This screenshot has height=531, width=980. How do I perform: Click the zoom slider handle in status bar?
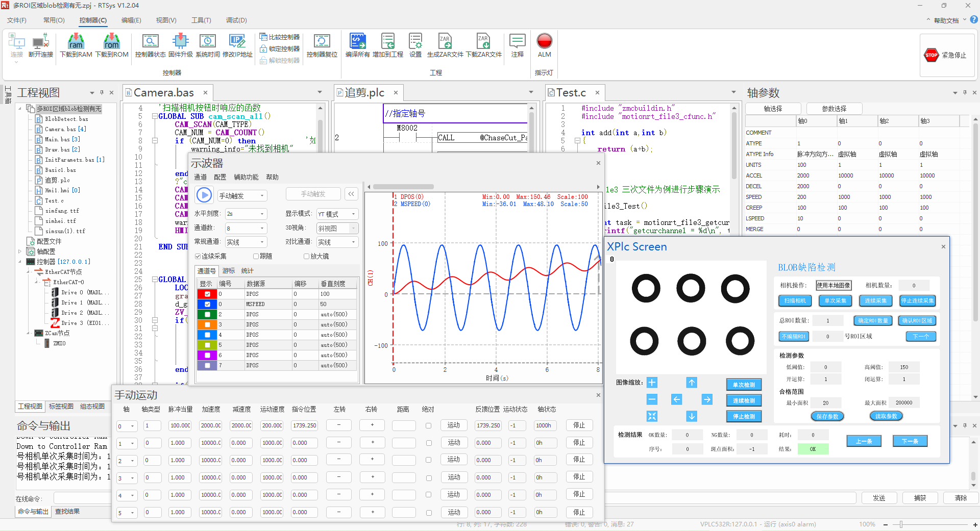point(901,524)
